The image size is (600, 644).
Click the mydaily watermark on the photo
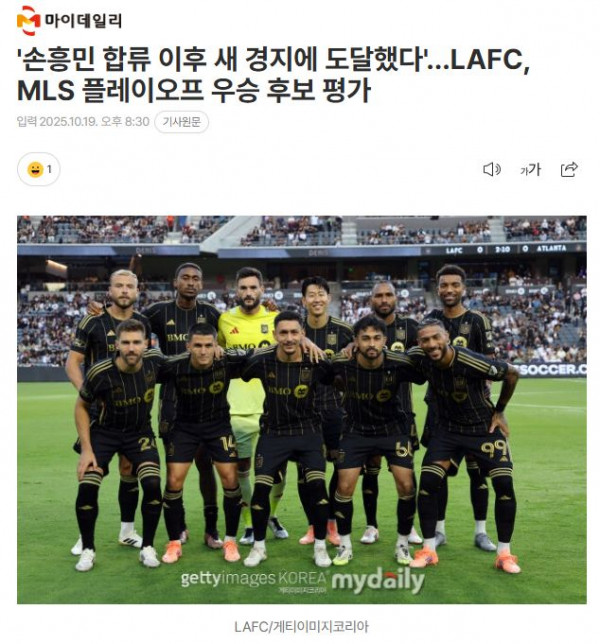[x=378, y=581]
